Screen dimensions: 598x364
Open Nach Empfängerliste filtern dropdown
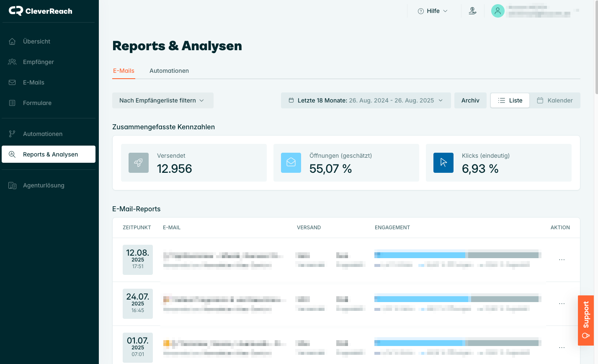click(x=162, y=100)
